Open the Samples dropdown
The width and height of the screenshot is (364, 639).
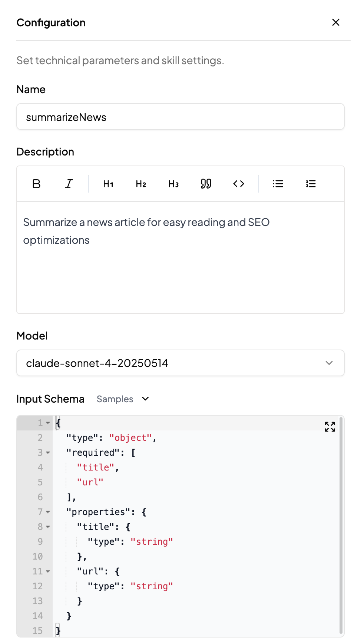(x=123, y=399)
